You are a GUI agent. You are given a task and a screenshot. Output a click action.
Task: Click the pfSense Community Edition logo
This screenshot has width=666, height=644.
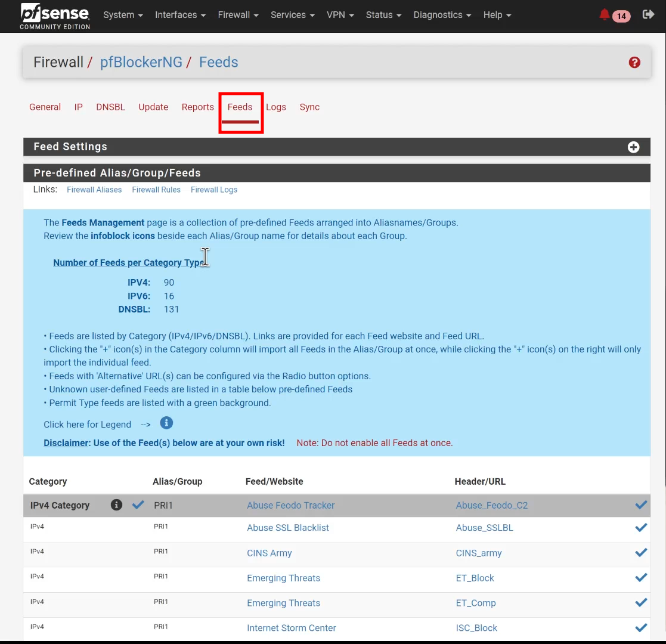click(55, 16)
